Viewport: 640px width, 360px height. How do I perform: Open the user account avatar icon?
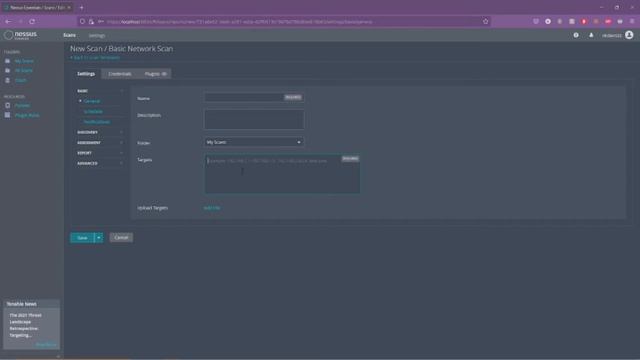629,35
